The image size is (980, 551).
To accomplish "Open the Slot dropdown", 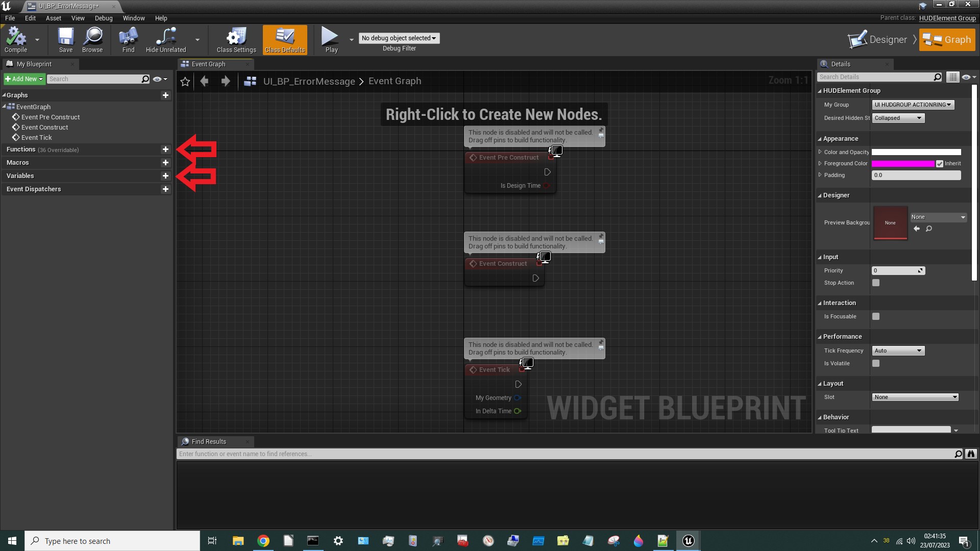I will 915,397.
